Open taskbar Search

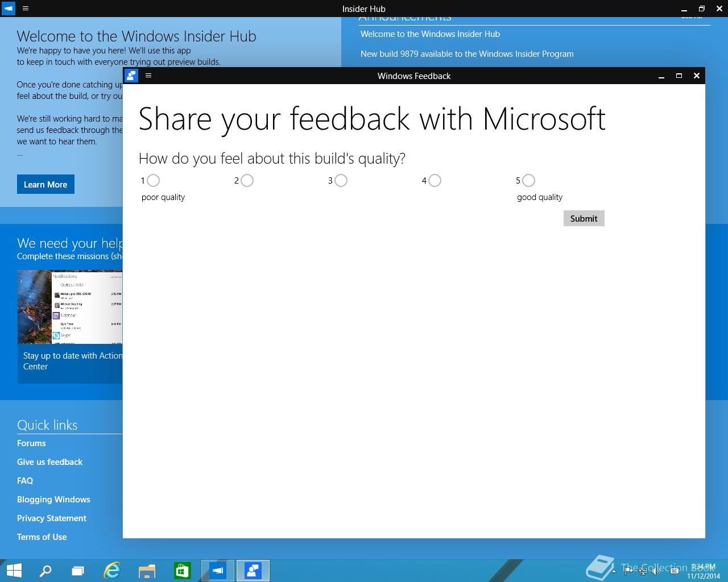[45, 571]
